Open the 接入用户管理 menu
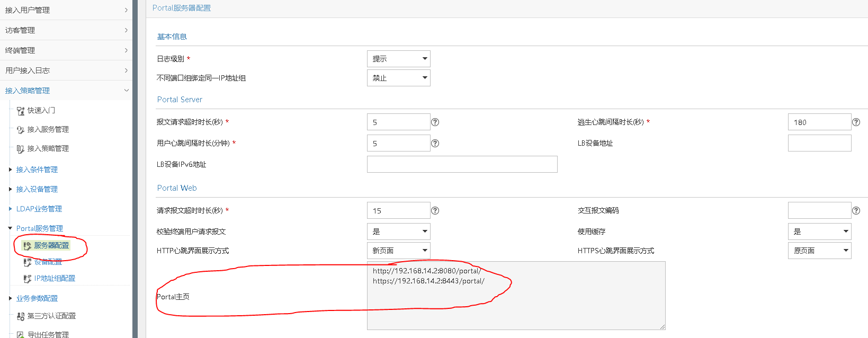This screenshot has height=338, width=868. point(66,10)
